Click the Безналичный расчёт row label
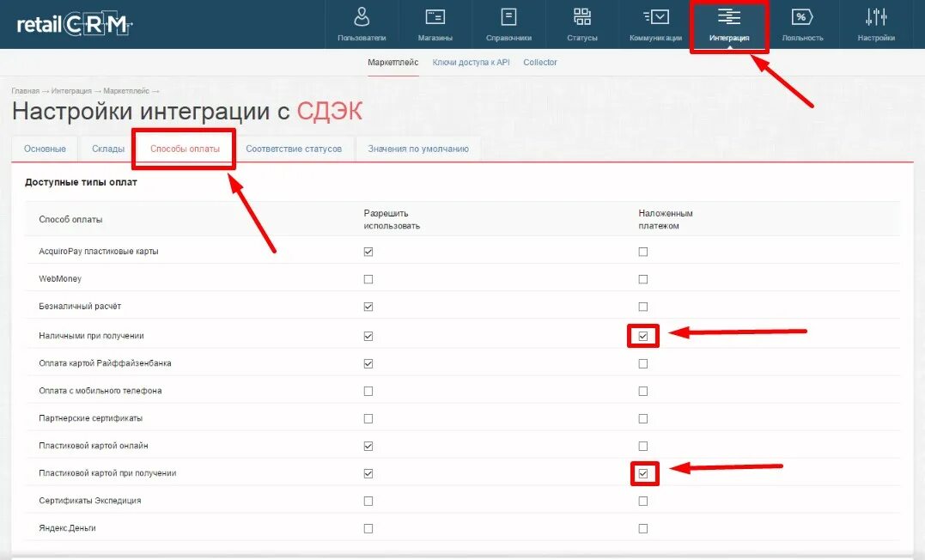The image size is (925, 560). [x=80, y=307]
